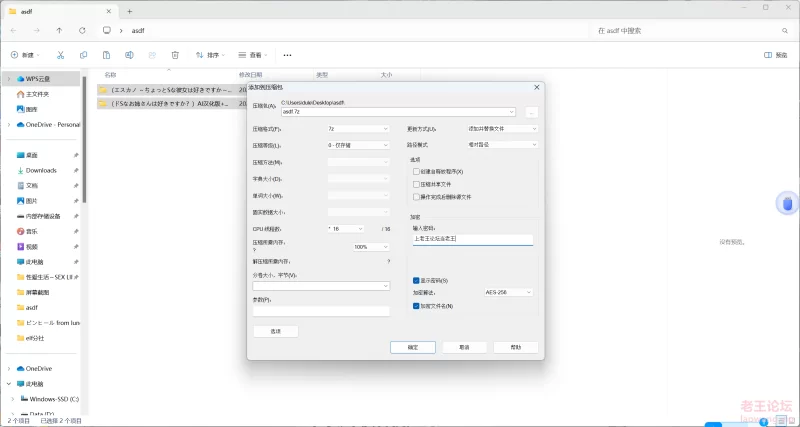Open the three-dot See more menu
The width and height of the screenshot is (800, 427).
pos(287,55)
